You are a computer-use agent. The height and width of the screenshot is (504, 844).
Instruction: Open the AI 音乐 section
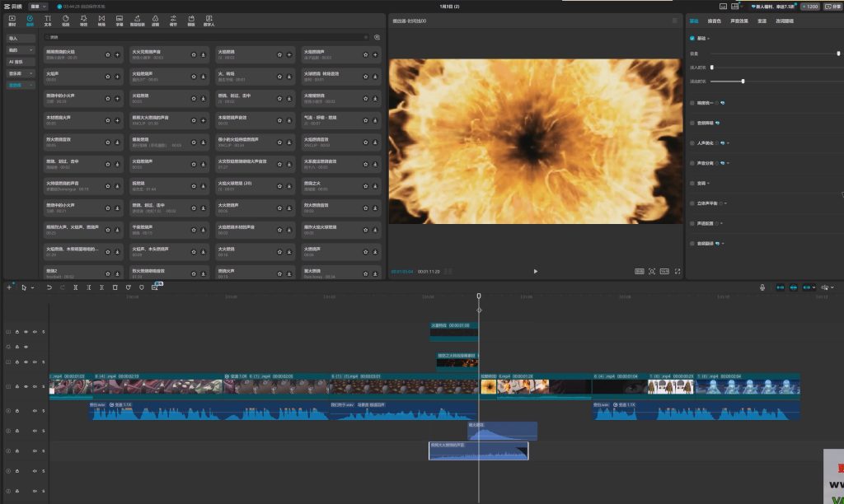(21, 62)
